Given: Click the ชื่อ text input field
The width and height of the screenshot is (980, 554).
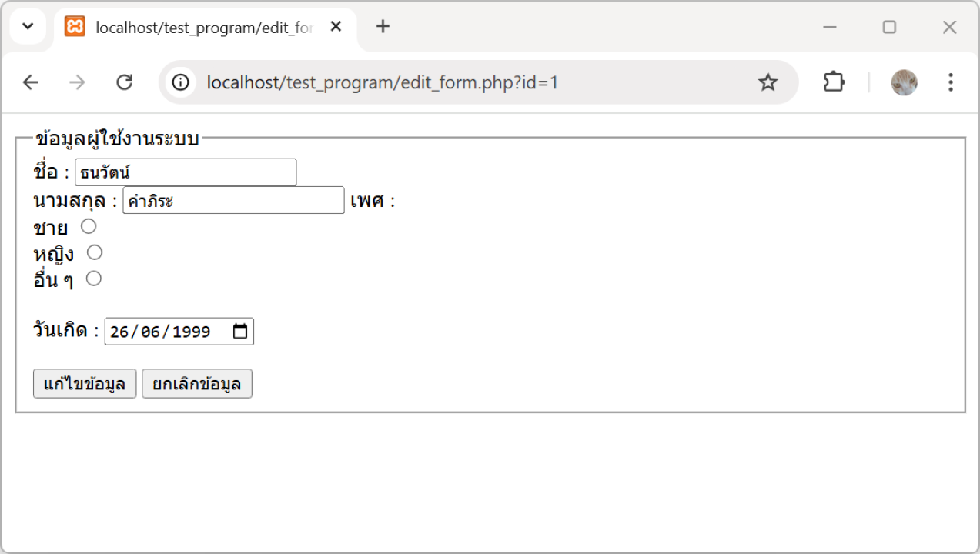Looking at the screenshot, I should (x=185, y=172).
